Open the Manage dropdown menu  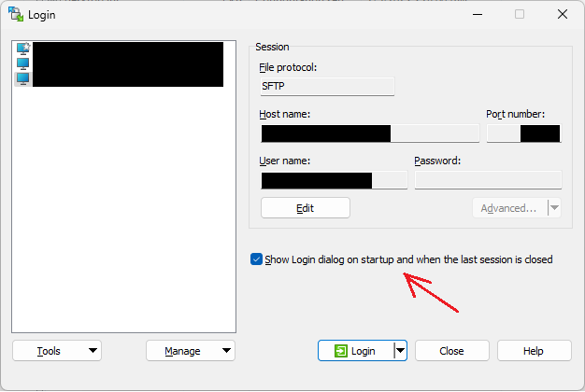(191, 351)
